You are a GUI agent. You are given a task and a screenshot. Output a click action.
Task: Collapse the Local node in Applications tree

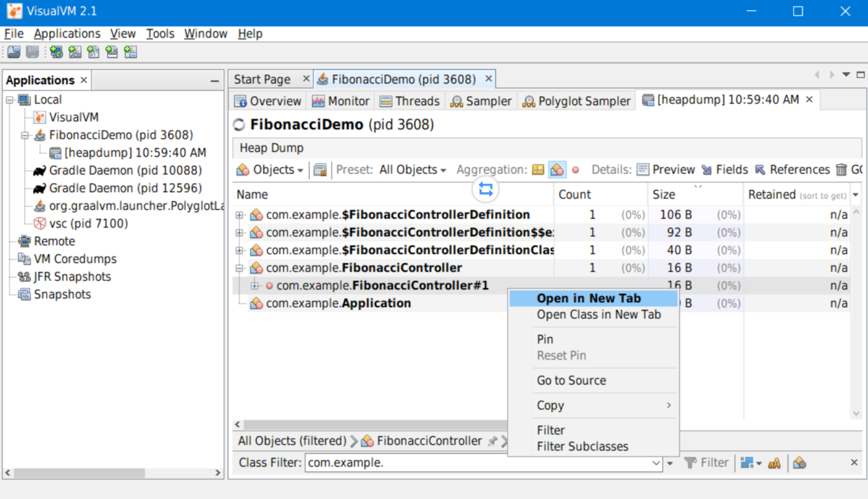10,99
